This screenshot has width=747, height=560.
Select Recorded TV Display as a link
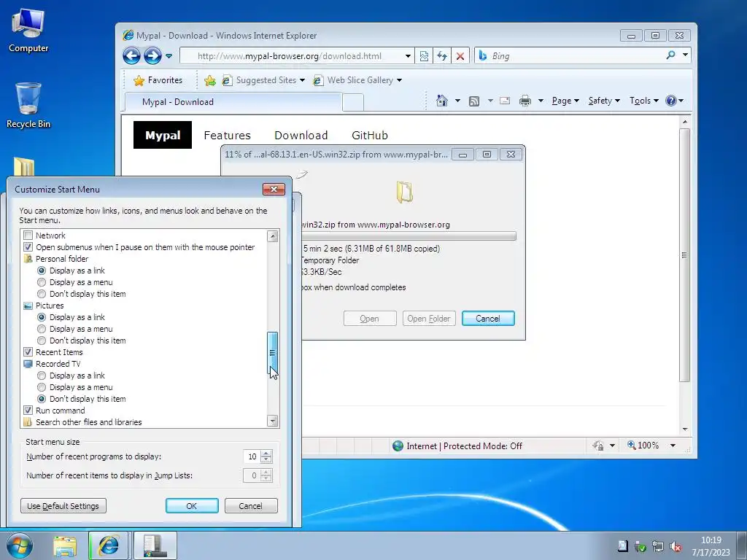pos(42,376)
